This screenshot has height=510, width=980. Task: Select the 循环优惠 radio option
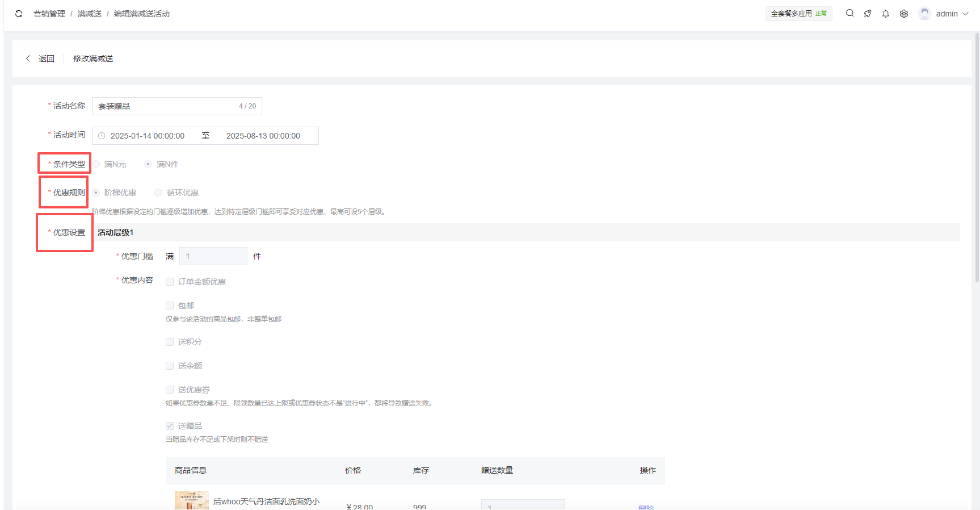[x=158, y=193]
